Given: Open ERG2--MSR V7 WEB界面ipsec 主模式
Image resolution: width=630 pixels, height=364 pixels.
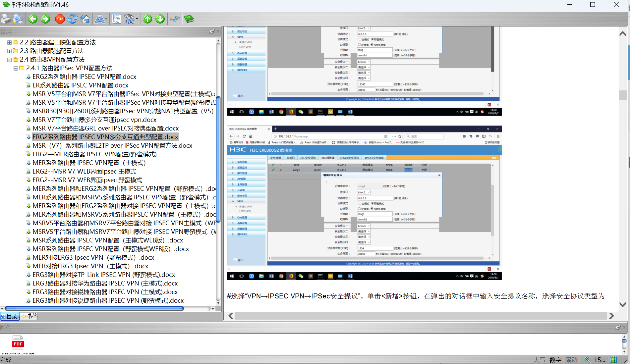Looking at the screenshot, I should (84, 172).
